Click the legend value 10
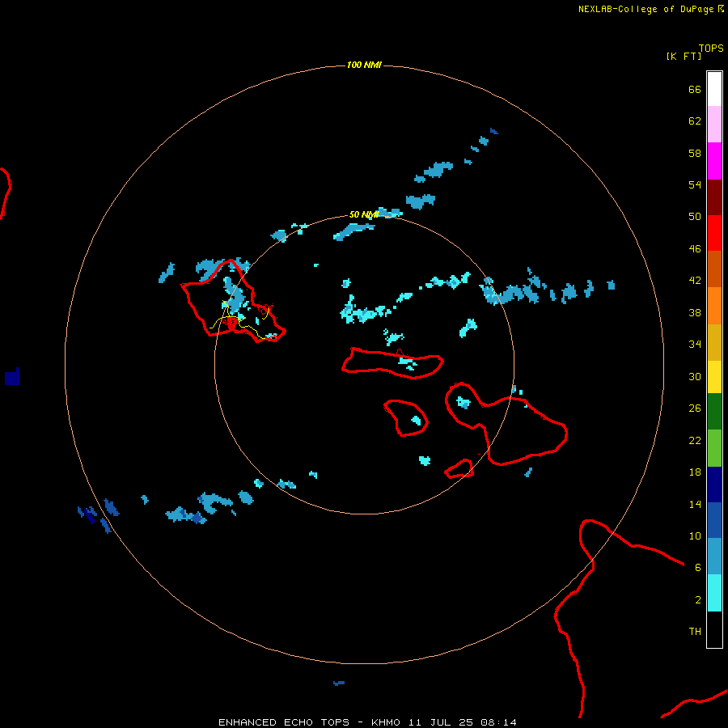This screenshot has width=728, height=728. point(695,536)
